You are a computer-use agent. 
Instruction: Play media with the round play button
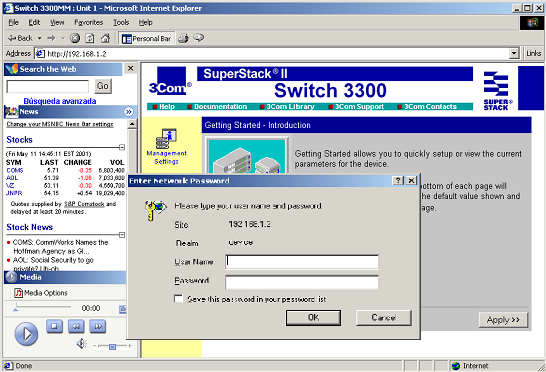26,334
